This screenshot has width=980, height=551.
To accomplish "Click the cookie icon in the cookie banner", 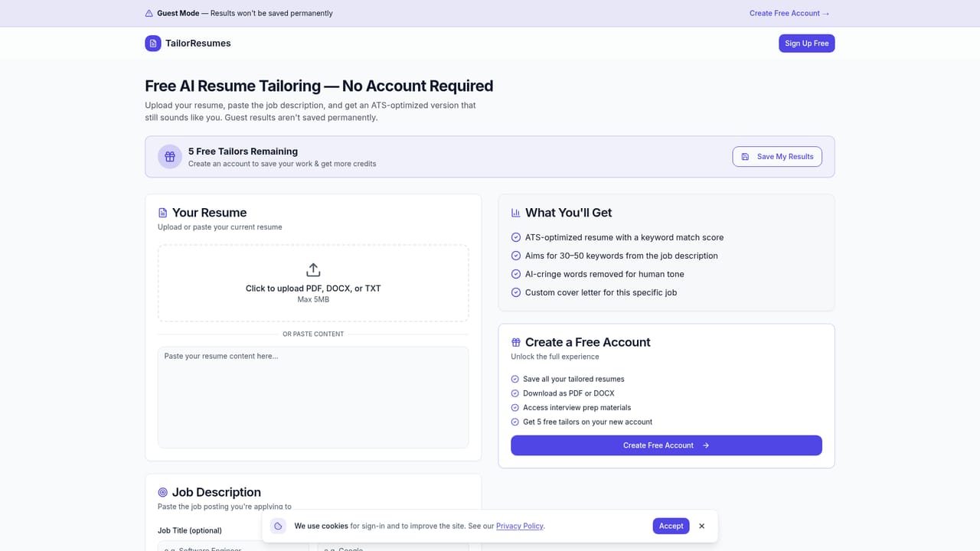I will pyautogui.click(x=279, y=526).
